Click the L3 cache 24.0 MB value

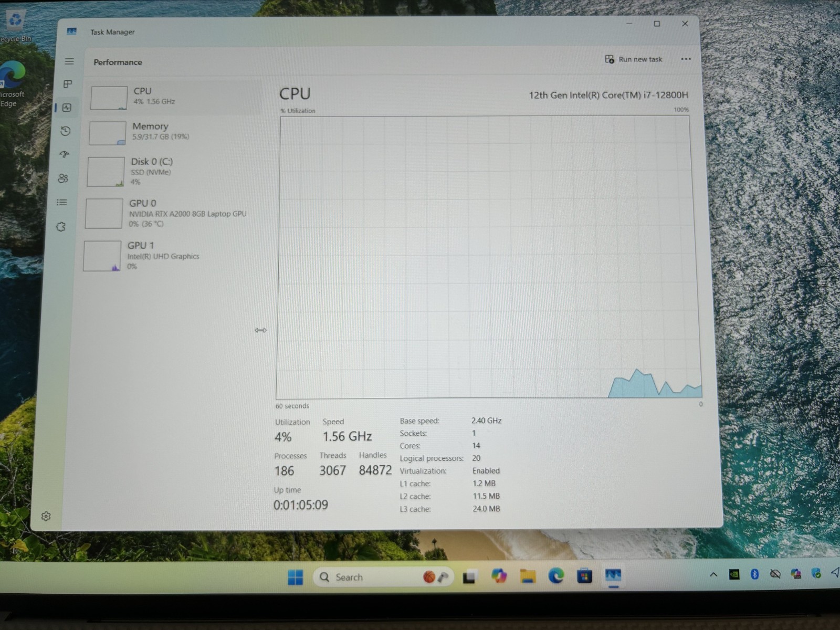(486, 509)
